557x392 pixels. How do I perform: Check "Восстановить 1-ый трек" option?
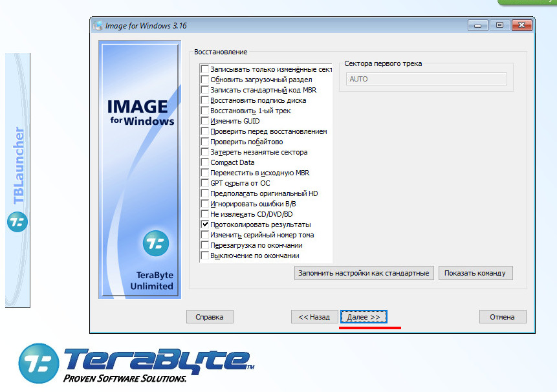(x=205, y=111)
